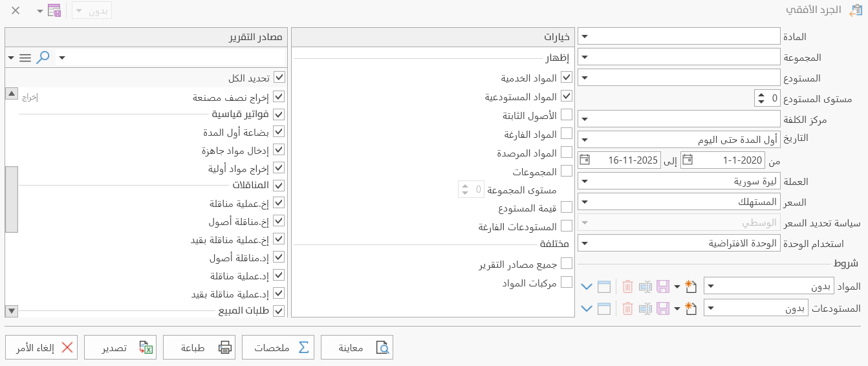The height and width of the screenshot is (366, 868).
Task: Enable قيمة المستودع checkbox
Action: 566,208
